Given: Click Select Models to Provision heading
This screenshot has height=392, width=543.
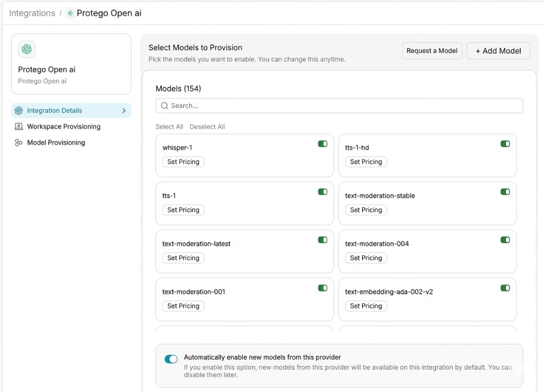Looking at the screenshot, I should [195, 48].
